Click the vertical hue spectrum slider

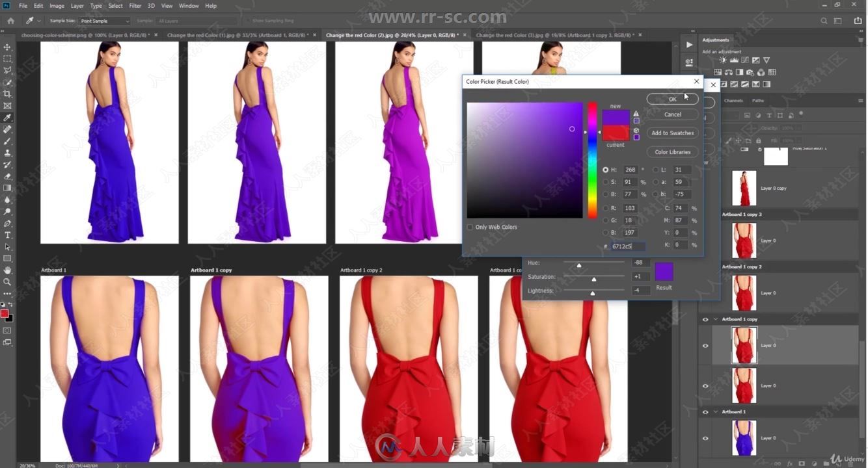point(592,160)
